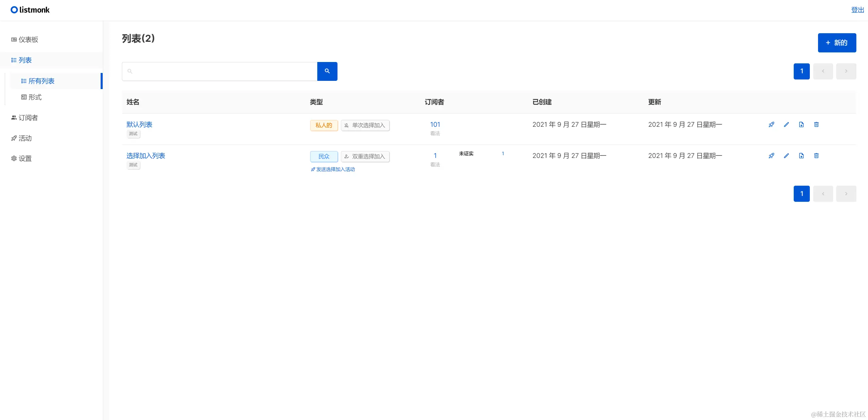868x420 pixels.
Task: Click import file icon for 选择加入列表 row
Action: pos(801,156)
